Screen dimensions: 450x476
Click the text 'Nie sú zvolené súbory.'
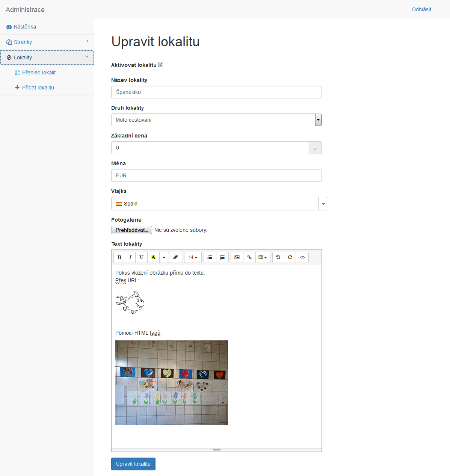(181, 230)
